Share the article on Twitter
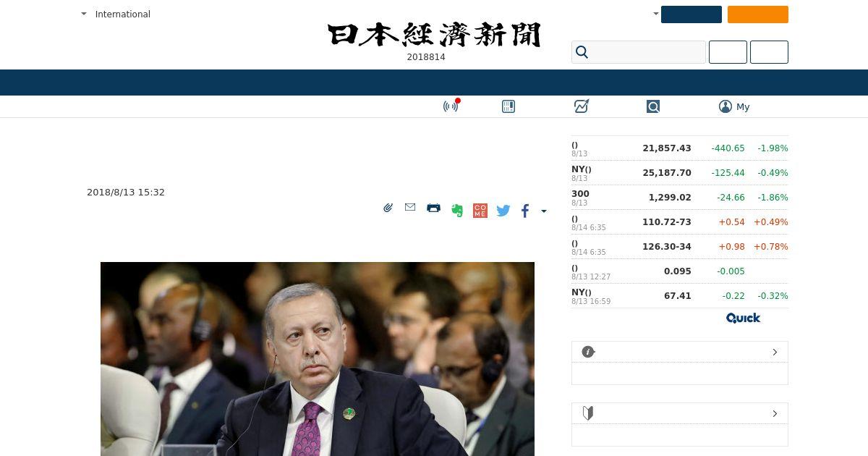 click(503, 211)
